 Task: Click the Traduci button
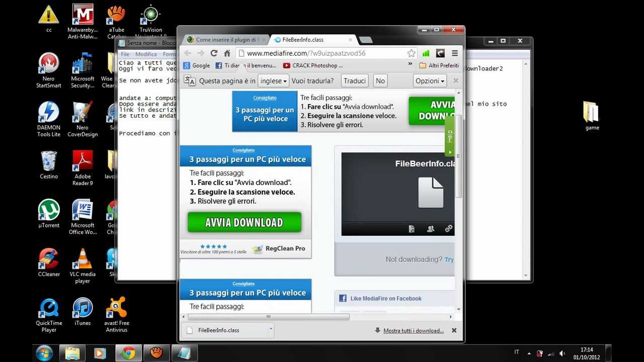[x=355, y=80]
